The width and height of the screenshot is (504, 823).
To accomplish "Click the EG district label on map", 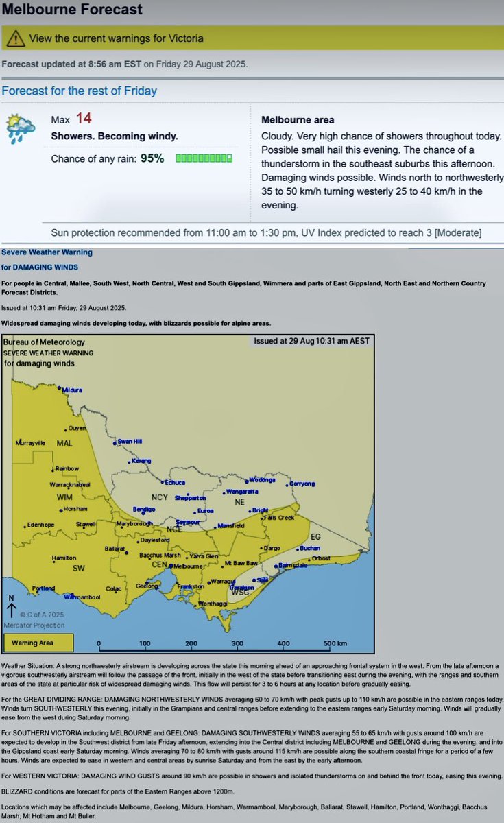I will tap(316, 536).
